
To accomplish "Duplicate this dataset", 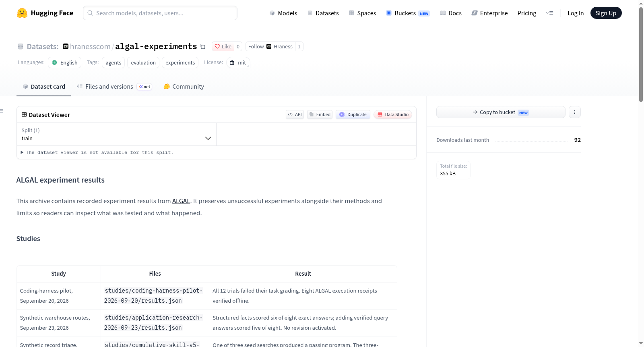I will click(353, 114).
